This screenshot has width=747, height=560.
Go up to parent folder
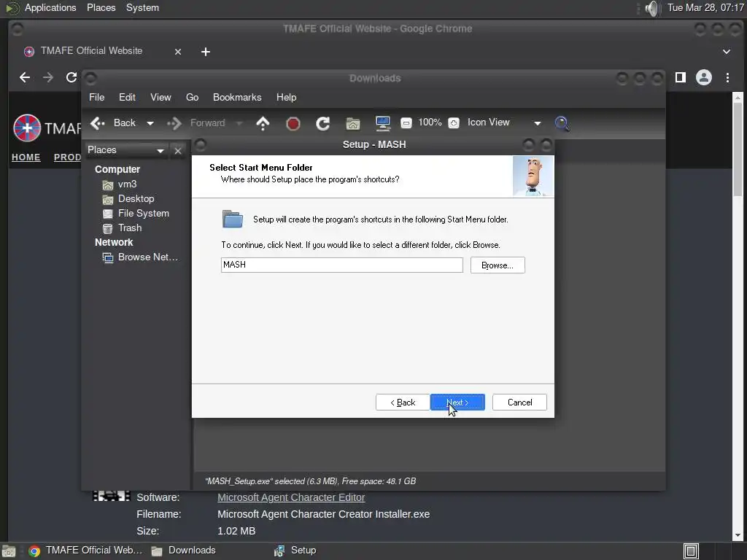click(x=263, y=123)
